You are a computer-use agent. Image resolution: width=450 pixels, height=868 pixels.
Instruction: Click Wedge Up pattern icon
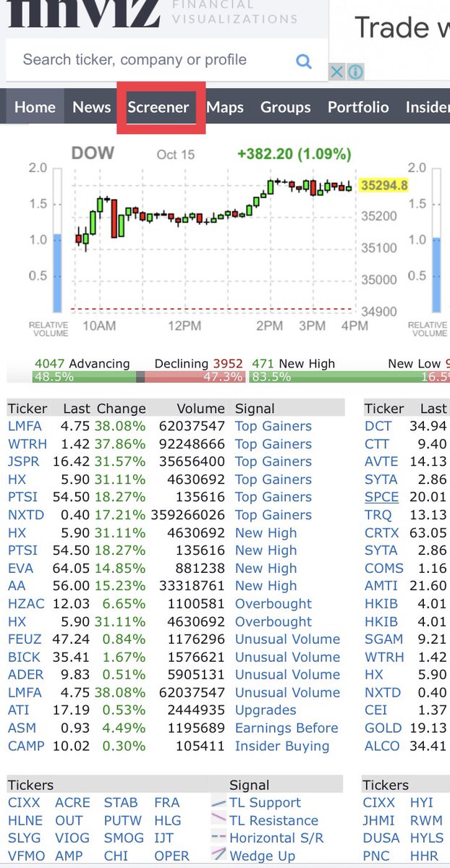(218, 856)
